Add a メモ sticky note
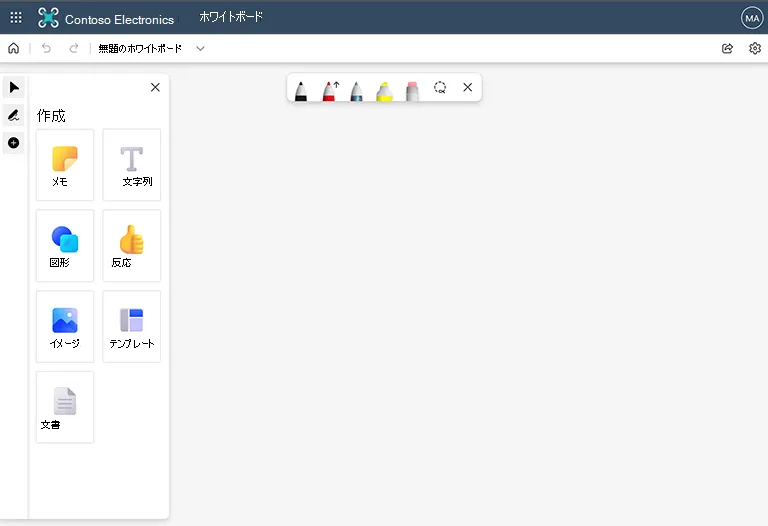The image size is (768, 526). (65, 165)
